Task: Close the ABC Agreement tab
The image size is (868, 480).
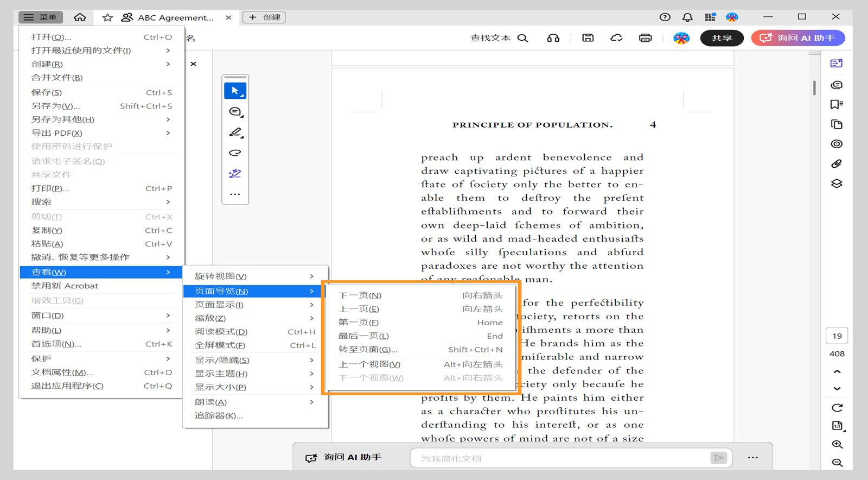Action: tap(228, 17)
